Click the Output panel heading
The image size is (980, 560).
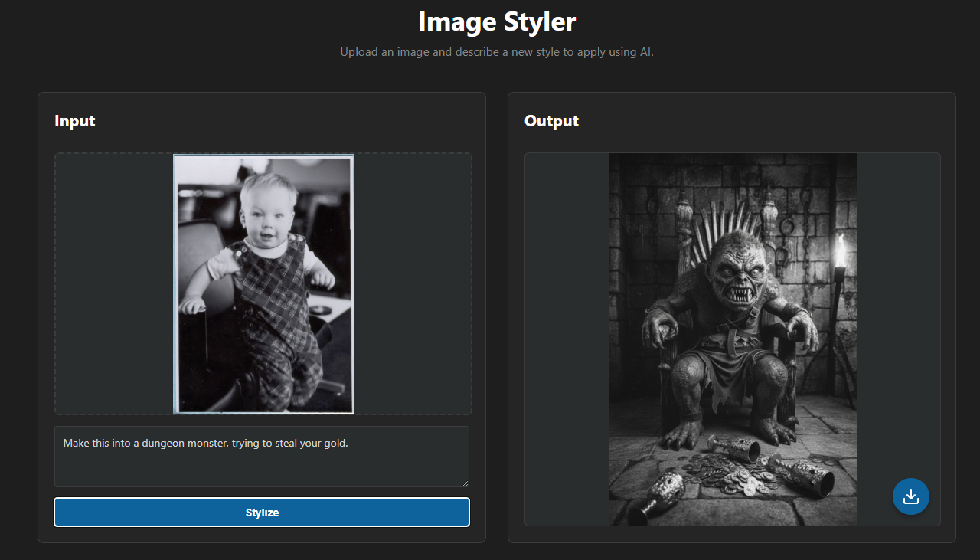click(x=551, y=121)
